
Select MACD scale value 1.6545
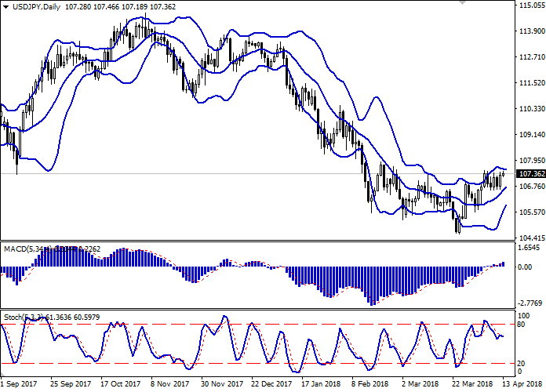(530, 248)
